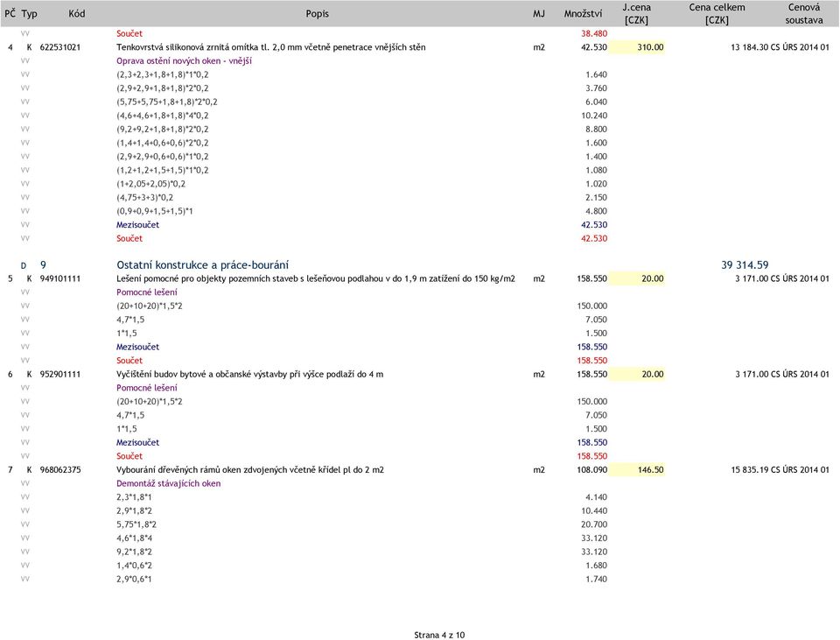Click formula "(9,2+9,2+1,8+1,8)*2*0,2"
Screen dimensions: 840x640
click(x=163, y=130)
